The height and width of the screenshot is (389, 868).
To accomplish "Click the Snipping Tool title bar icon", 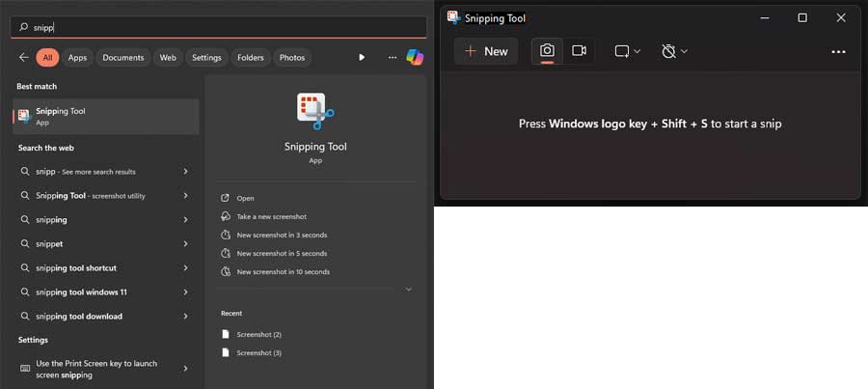I will [454, 17].
